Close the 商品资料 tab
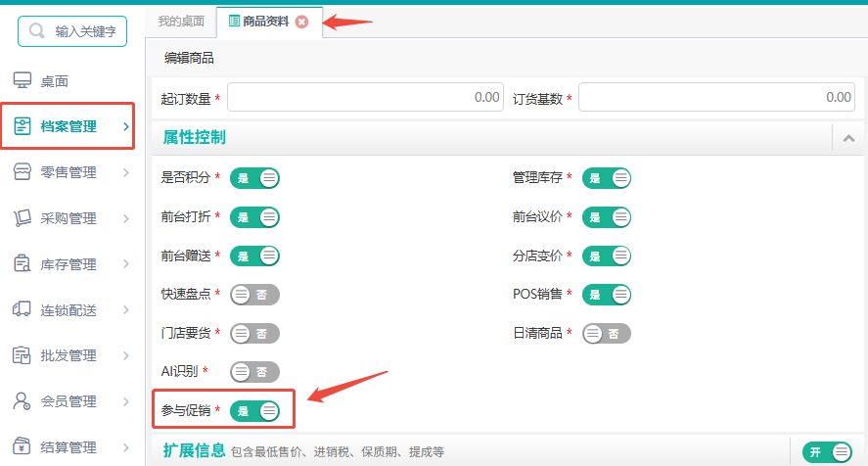This screenshot has width=868, height=466. 301,22
